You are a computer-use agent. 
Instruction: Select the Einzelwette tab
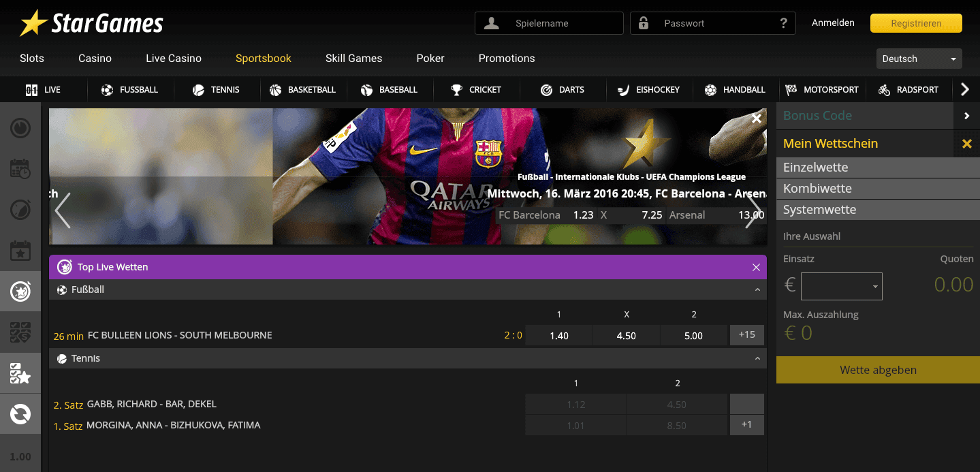(878, 168)
